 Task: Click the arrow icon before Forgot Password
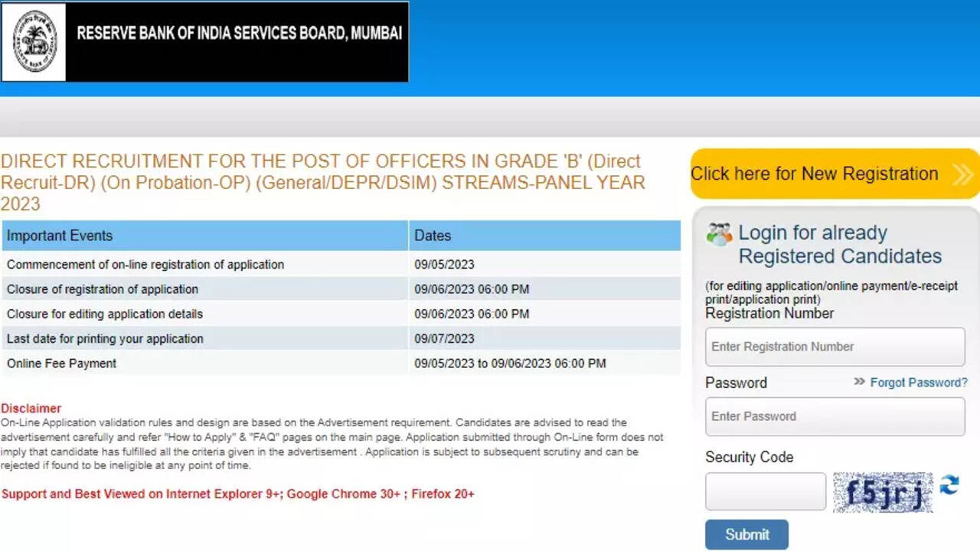click(x=859, y=382)
